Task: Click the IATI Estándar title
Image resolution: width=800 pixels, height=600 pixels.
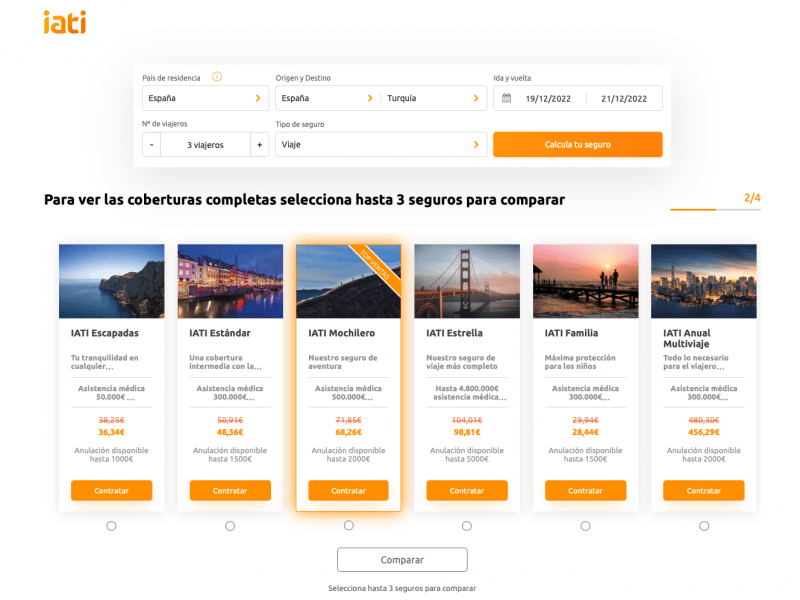Action: [x=220, y=333]
